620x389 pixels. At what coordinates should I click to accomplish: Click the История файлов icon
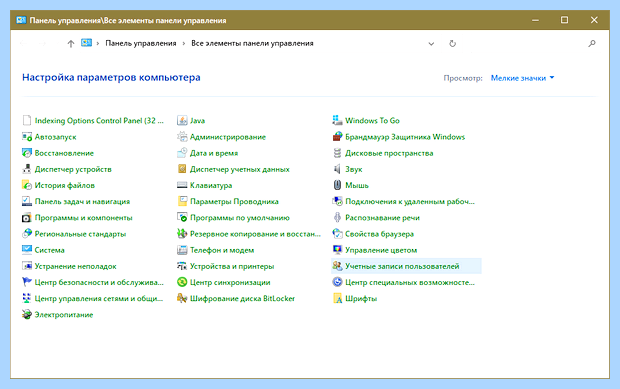26,185
